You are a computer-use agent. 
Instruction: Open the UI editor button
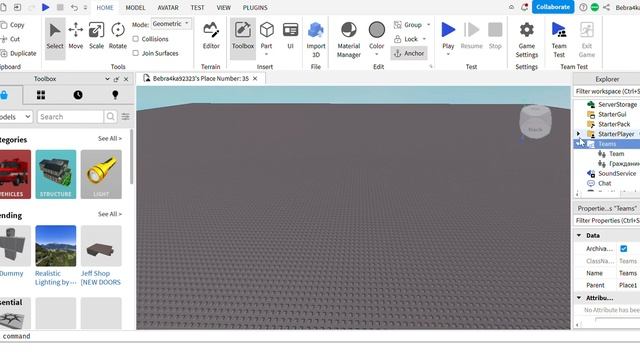pyautogui.click(x=290, y=36)
